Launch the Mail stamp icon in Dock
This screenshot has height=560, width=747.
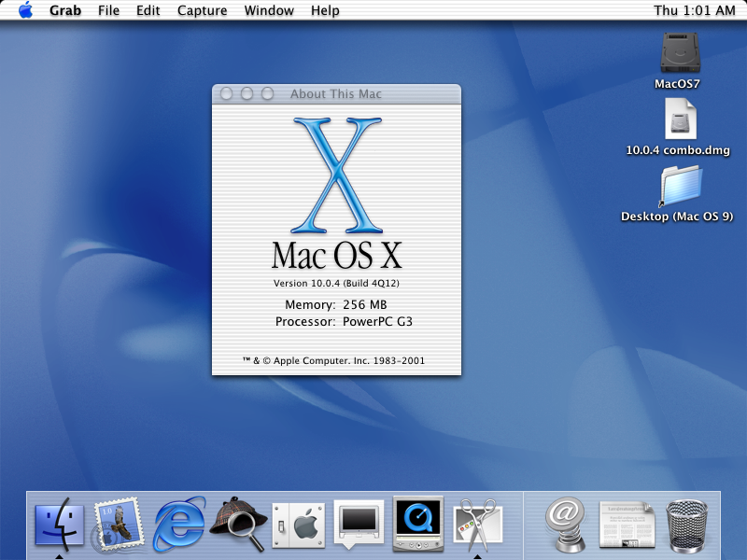tap(119, 524)
